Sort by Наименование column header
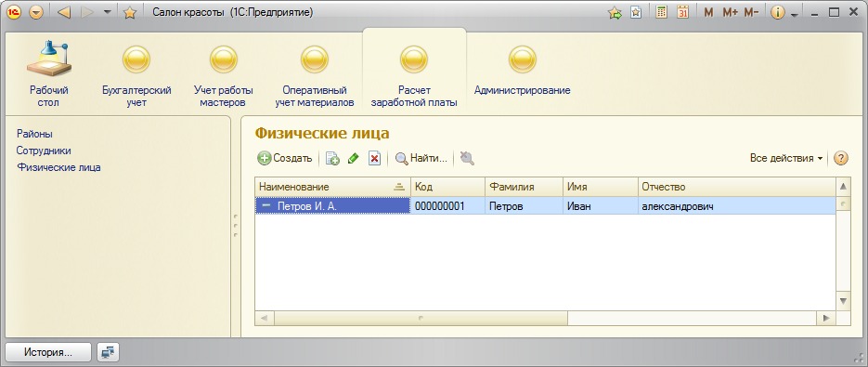This screenshot has height=367, width=868. click(x=332, y=187)
